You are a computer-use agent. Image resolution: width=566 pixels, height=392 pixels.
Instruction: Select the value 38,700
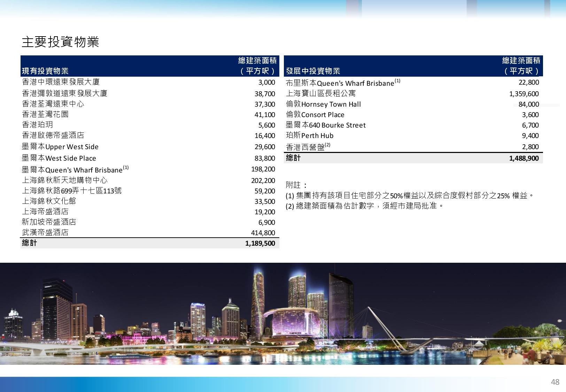265,94
